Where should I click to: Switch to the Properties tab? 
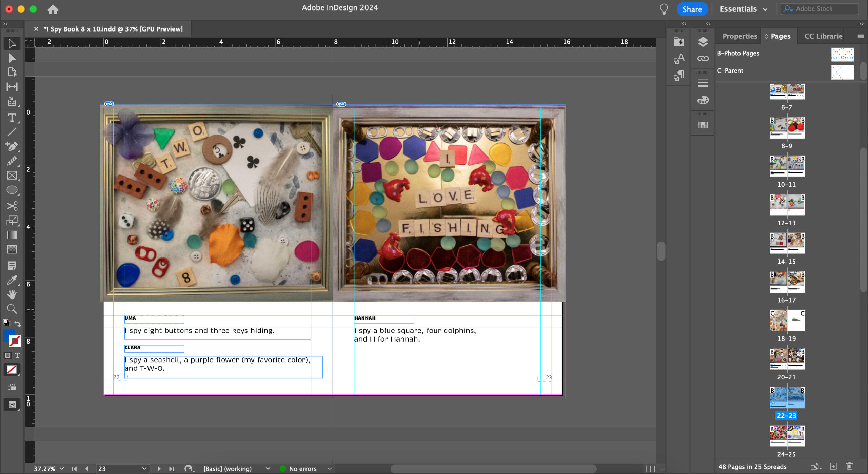point(739,36)
